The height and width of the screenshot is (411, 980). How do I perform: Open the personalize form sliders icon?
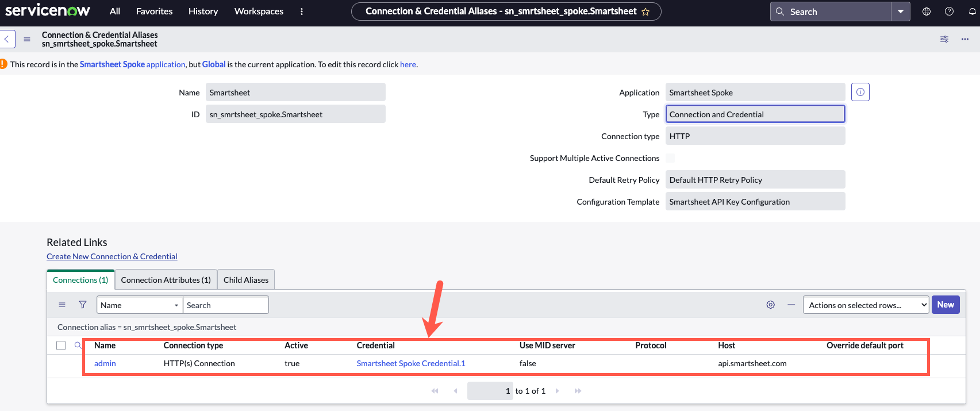tap(944, 39)
